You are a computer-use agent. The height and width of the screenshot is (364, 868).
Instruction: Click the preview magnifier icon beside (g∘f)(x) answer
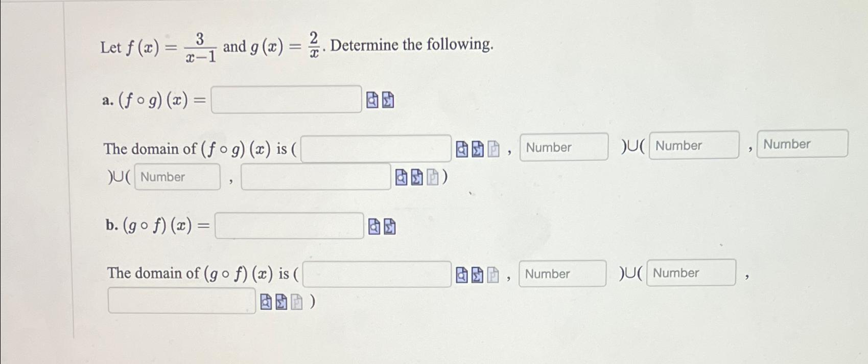coord(374,226)
